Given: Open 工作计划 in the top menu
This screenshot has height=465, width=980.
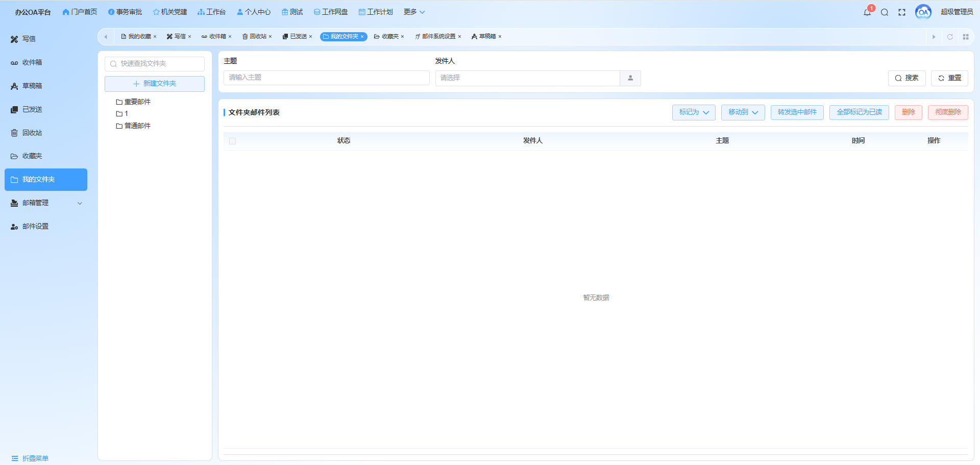Looking at the screenshot, I should coord(376,12).
